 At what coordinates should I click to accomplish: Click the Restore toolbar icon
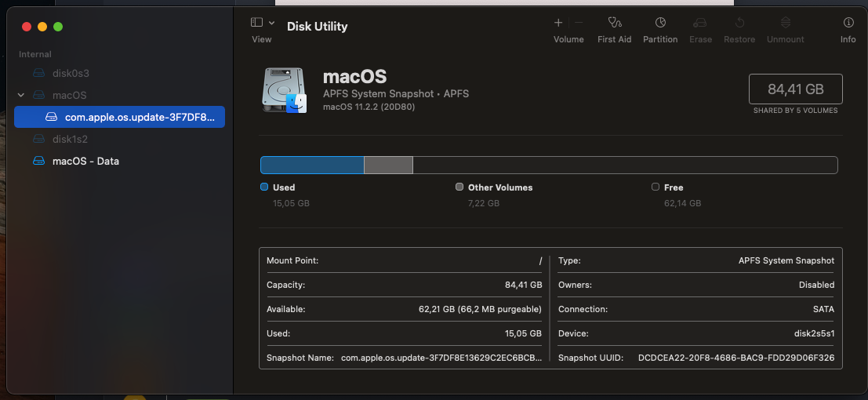pyautogui.click(x=739, y=23)
